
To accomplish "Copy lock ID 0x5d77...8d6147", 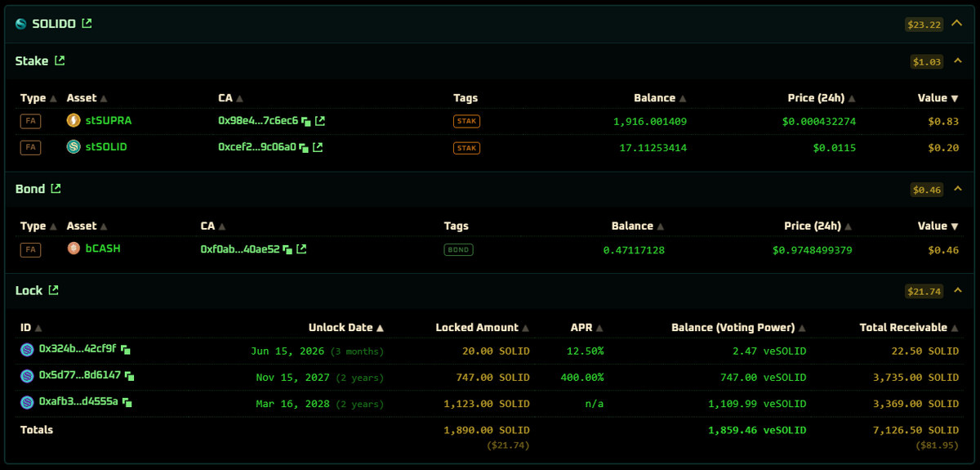I will click(x=130, y=376).
